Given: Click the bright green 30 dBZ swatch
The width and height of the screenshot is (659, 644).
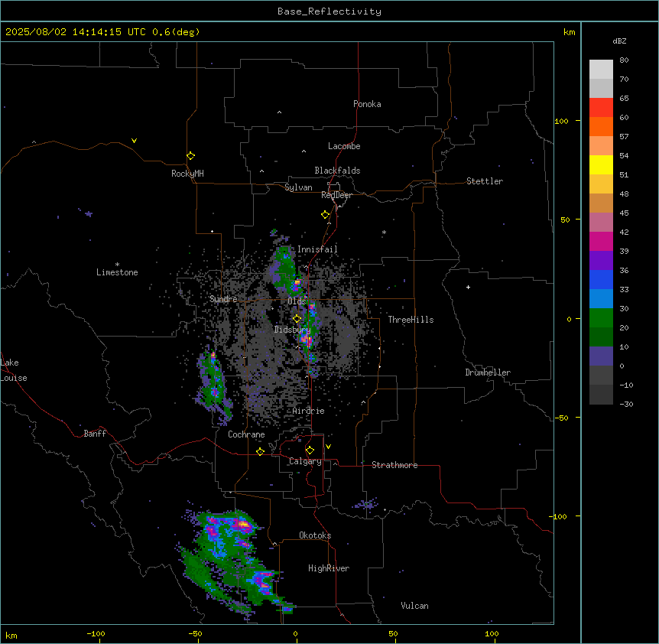Looking at the screenshot, I should tap(601, 318).
